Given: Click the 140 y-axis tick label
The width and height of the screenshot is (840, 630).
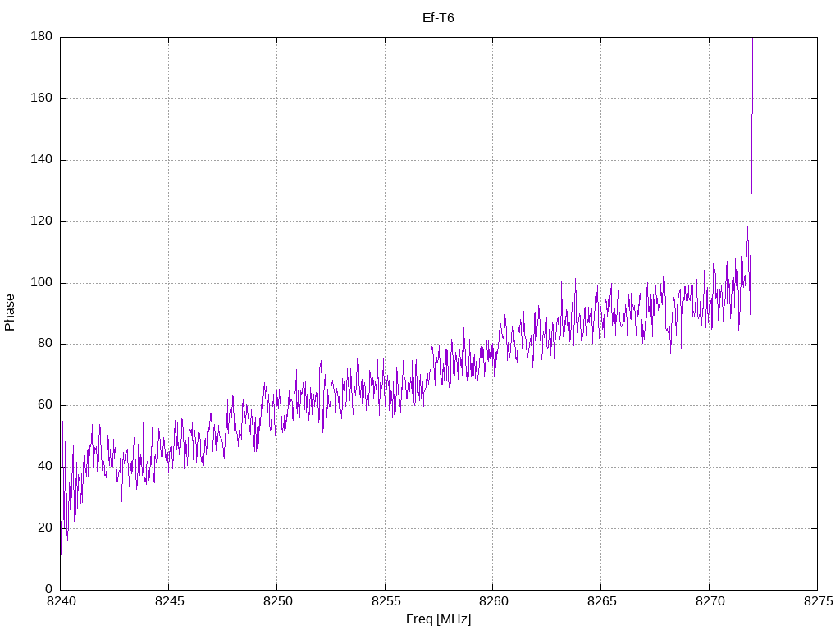Looking at the screenshot, I should tap(42, 160).
